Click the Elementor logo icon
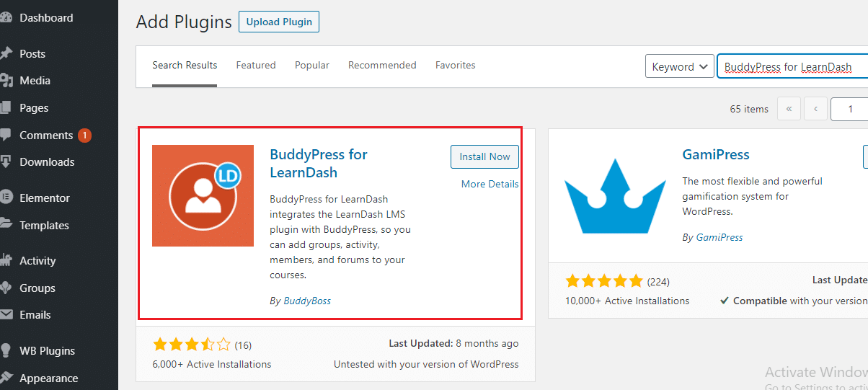The image size is (868, 390). 6,198
